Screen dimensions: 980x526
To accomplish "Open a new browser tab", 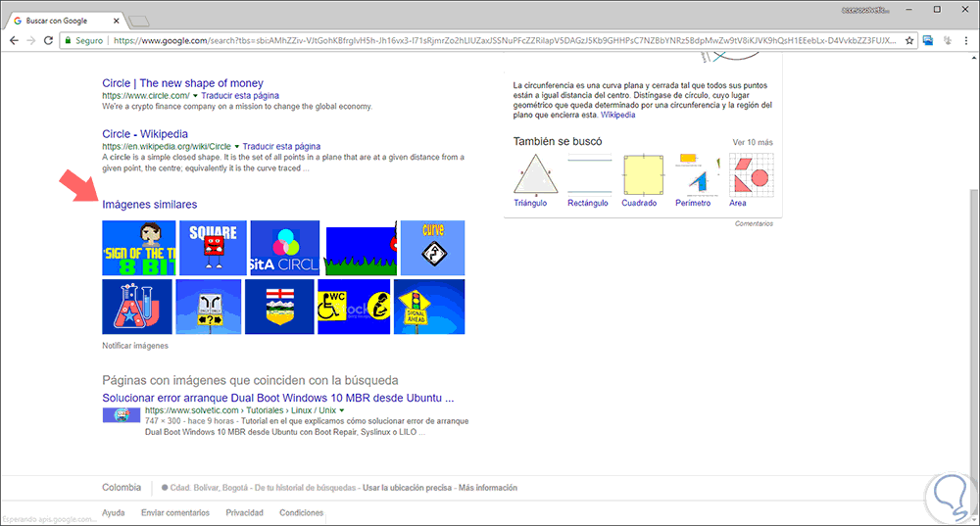I will pyautogui.click(x=139, y=22).
